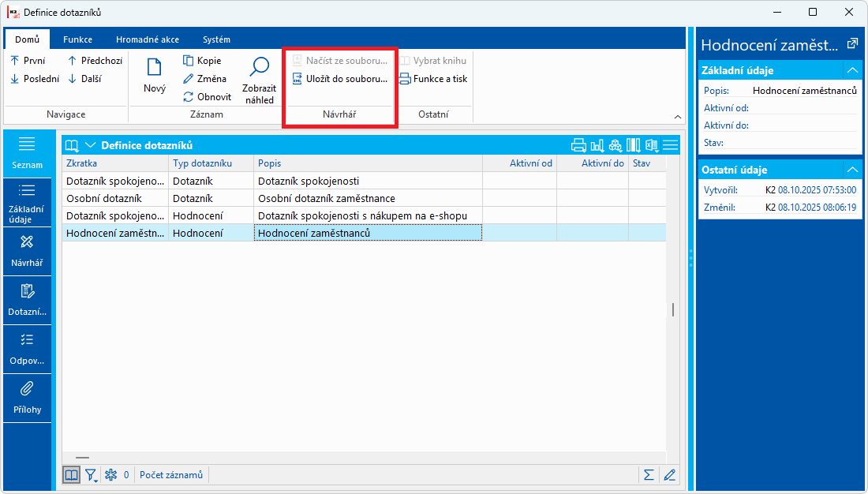Select Seznam in left sidebar

point(27,153)
